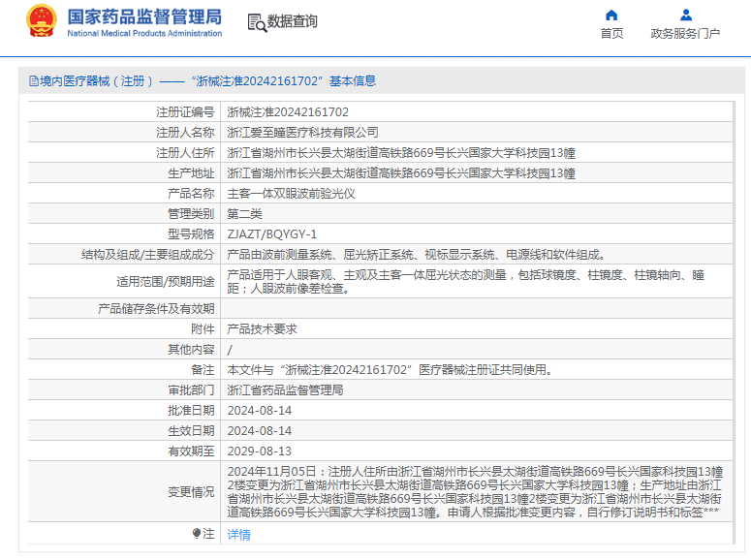Click the 批准日期 row label

point(191,411)
